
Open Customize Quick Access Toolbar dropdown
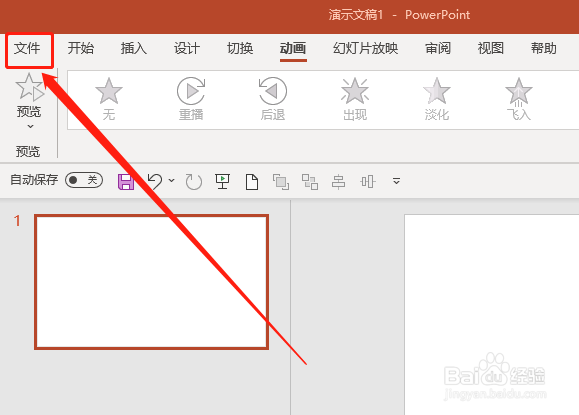396,181
